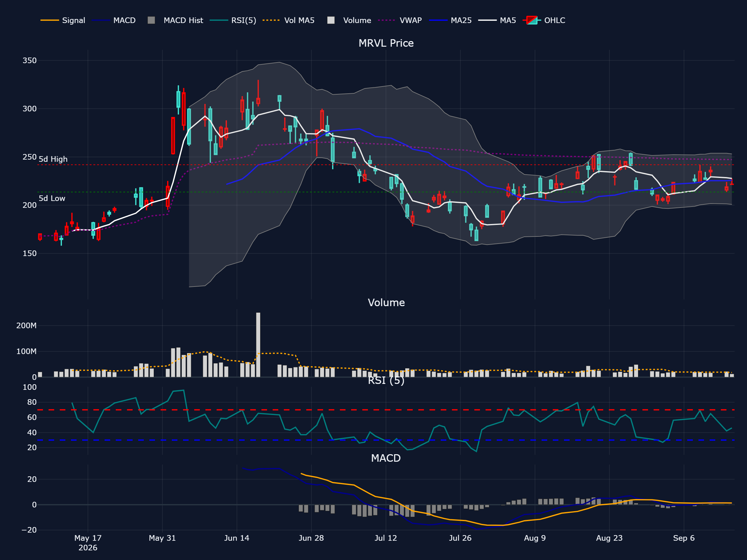This screenshot has width=747, height=560.
Task: Click the May 17 2026 date label
Action: point(88,543)
